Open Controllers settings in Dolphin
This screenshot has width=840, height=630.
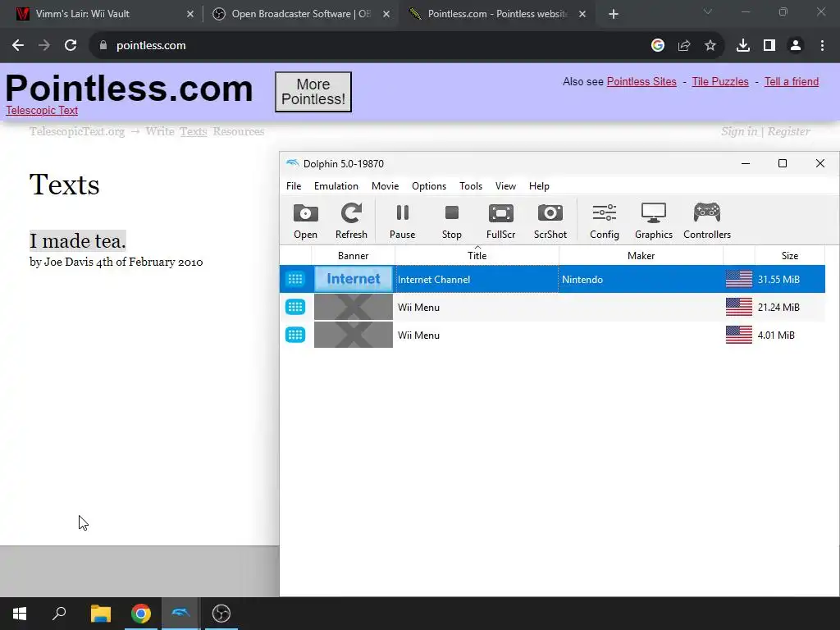(707, 221)
